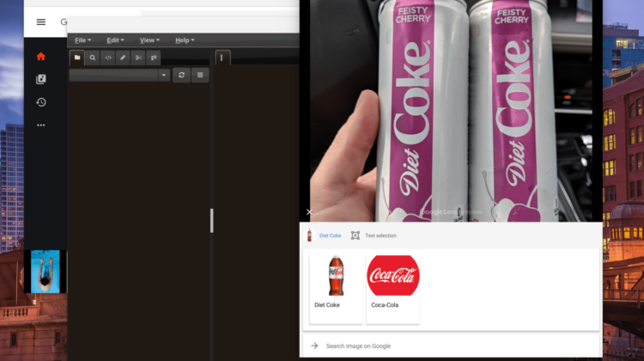Switch to Text selection mode

374,236
